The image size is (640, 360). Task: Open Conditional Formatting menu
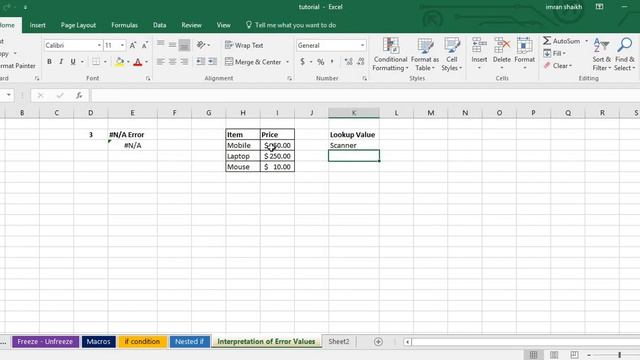[390, 54]
